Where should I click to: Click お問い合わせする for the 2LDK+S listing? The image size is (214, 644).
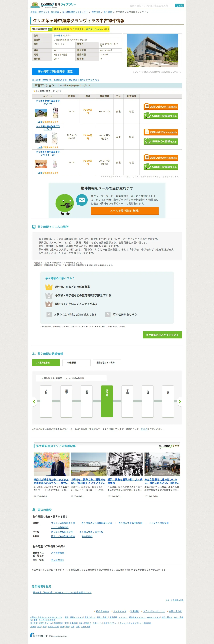tap(161, 132)
